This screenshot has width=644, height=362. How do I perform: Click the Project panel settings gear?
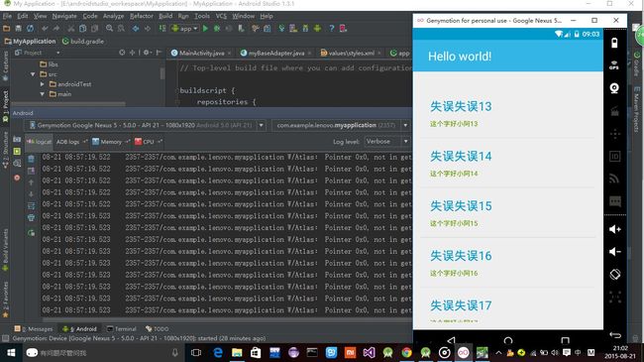(147, 53)
